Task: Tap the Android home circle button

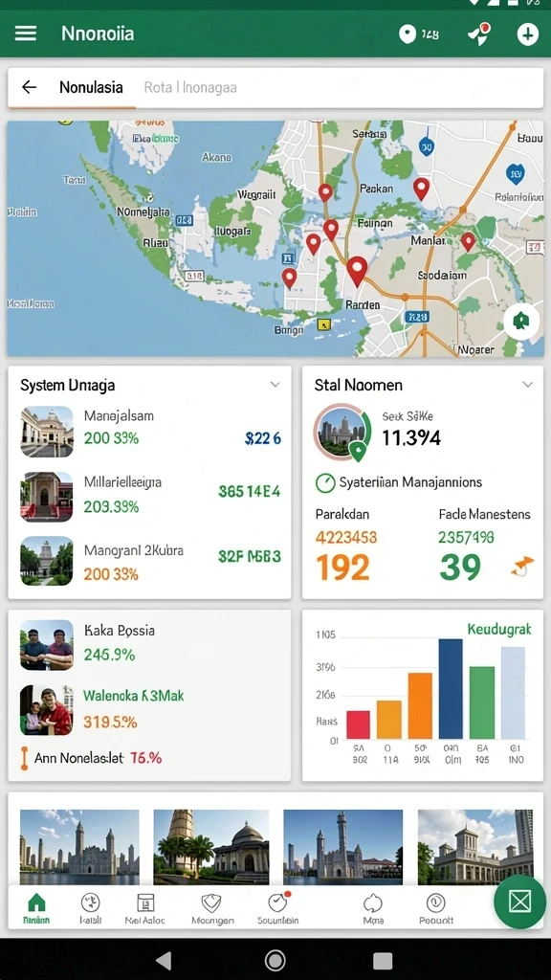Action: (275, 960)
